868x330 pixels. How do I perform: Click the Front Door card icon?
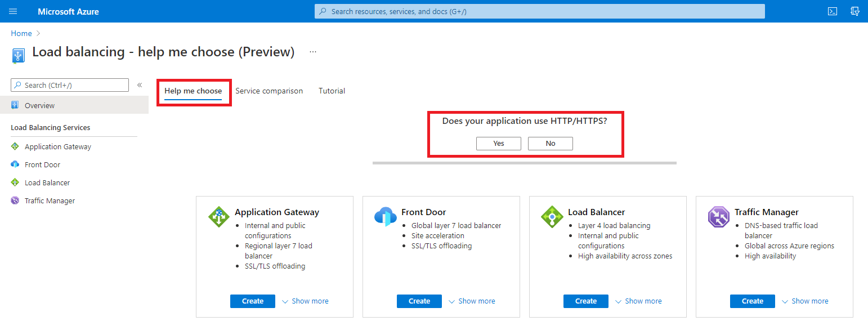(386, 217)
